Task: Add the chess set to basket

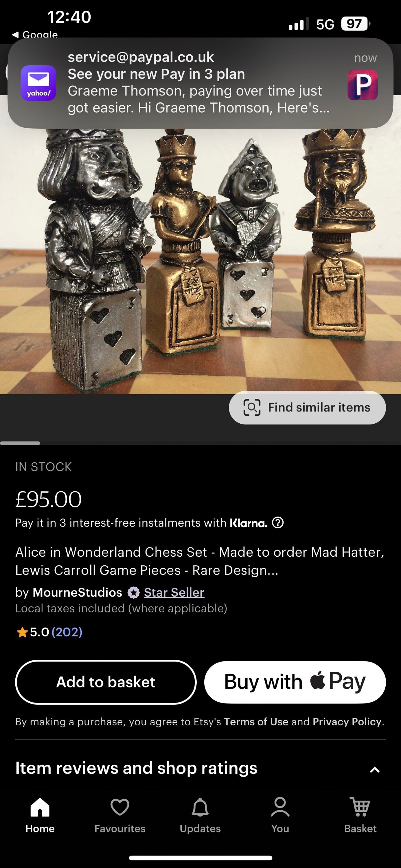Action: [x=106, y=682]
